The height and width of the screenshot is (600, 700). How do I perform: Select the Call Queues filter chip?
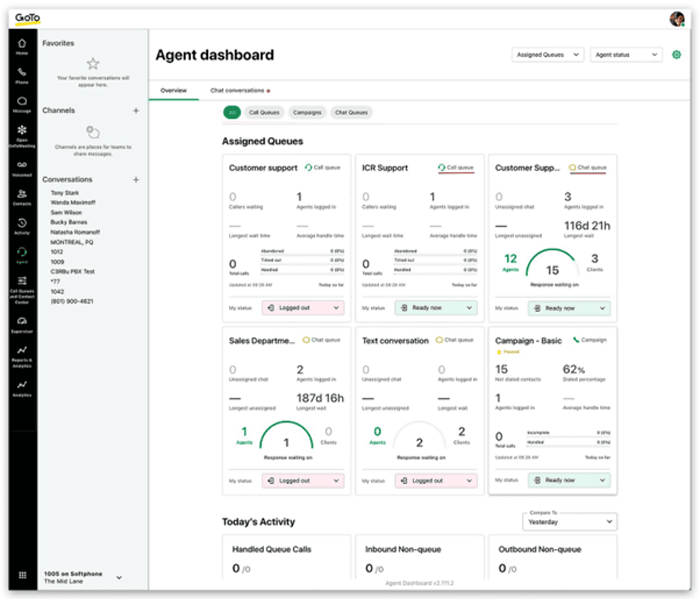[263, 112]
